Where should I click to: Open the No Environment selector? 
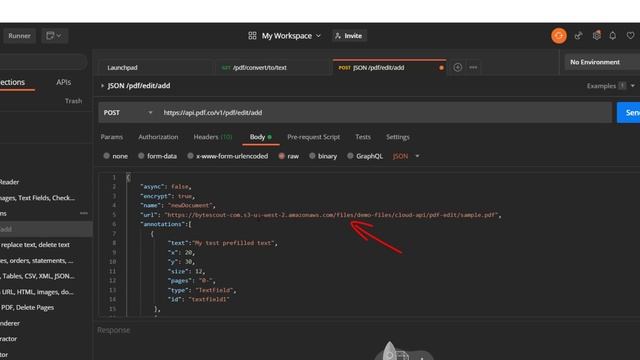pos(602,62)
